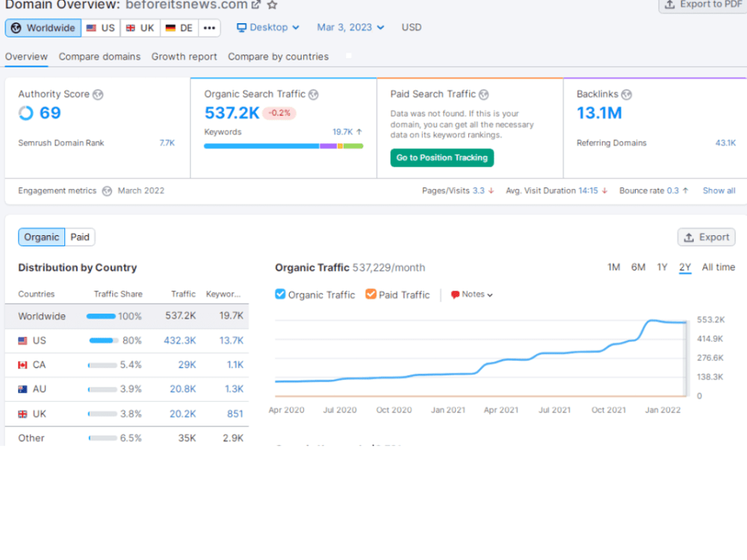Click the chart Export button
This screenshot has width=747, height=560.
pos(707,237)
